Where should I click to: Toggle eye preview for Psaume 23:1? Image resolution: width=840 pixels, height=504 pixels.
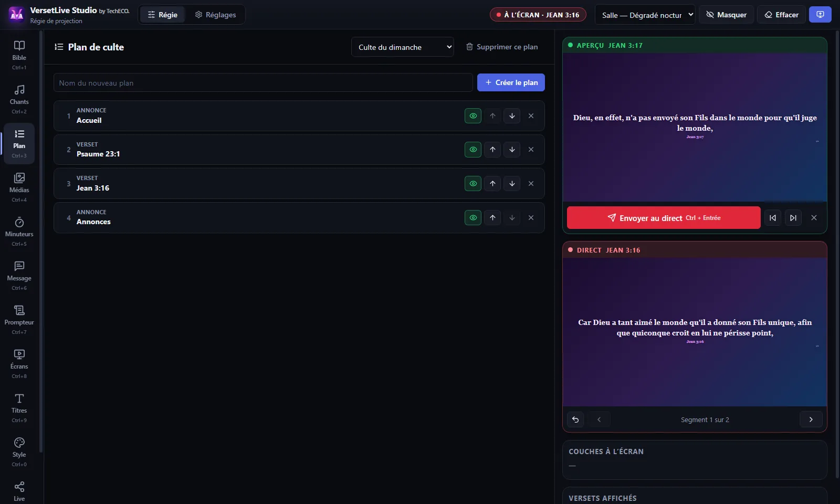tap(473, 150)
